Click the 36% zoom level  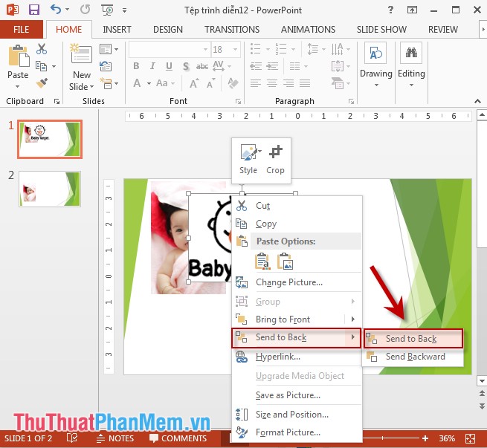coord(447,438)
